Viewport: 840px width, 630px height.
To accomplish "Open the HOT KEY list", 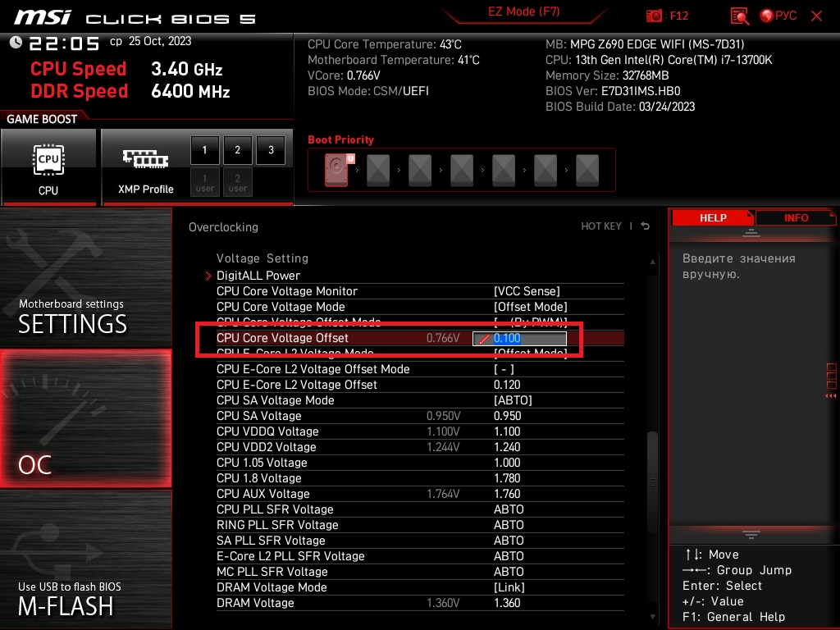I will (601, 226).
